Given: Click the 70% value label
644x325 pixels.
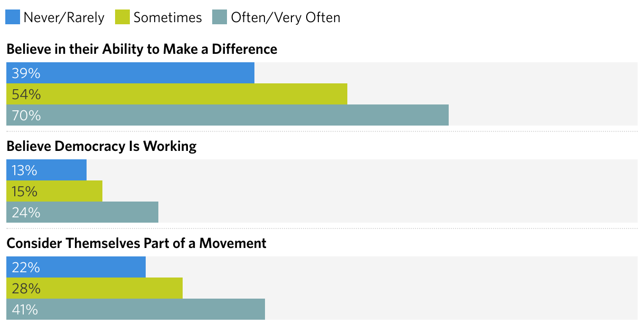Looking at the screenshot, I should [x=26, y=115].
